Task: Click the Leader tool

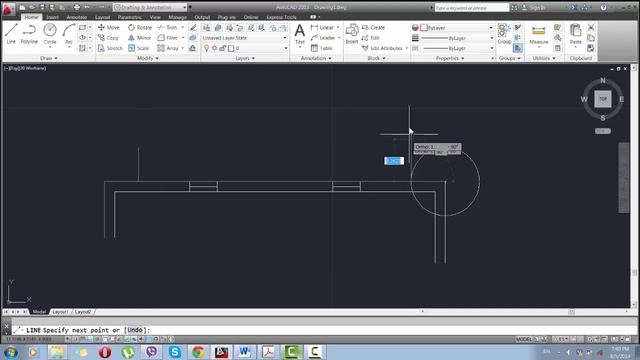Action: tap(323, 38)
